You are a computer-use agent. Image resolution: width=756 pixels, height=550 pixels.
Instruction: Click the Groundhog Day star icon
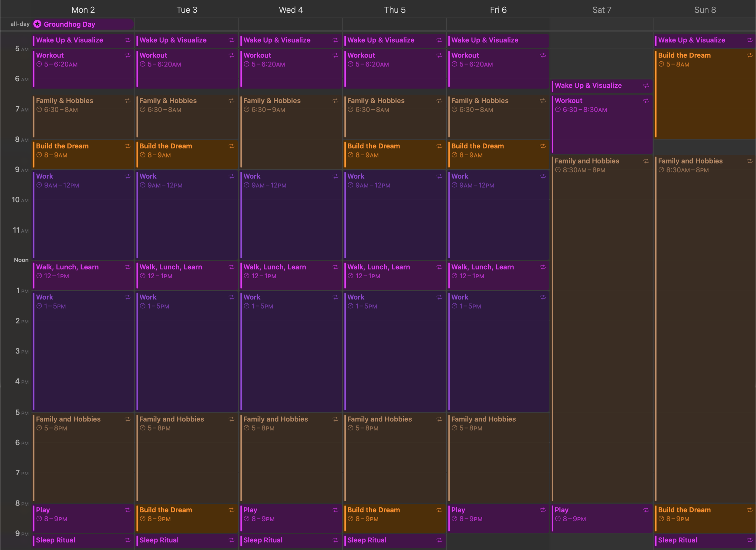(x=37, y=24)
